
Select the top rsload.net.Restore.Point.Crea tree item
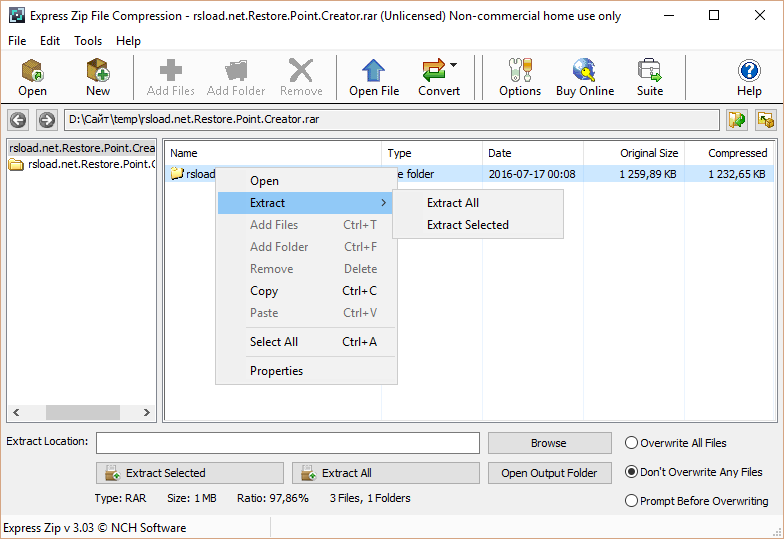(x=82, y=148)
